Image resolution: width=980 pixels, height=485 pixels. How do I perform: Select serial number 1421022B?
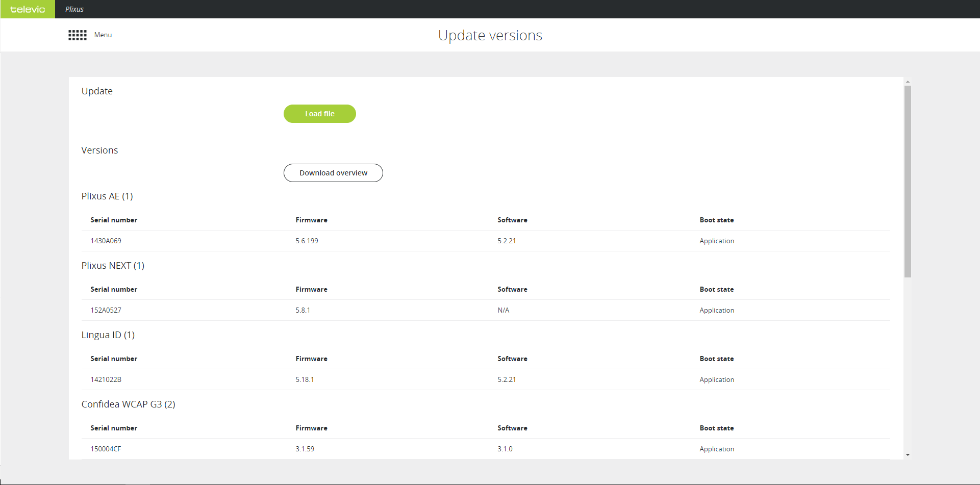(106, 379)
